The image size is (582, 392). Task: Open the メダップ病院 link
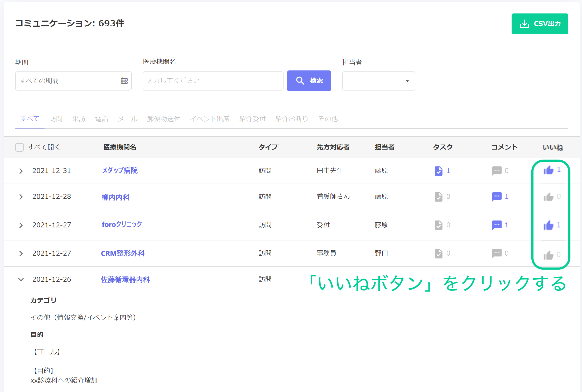(x=120, y=170)
